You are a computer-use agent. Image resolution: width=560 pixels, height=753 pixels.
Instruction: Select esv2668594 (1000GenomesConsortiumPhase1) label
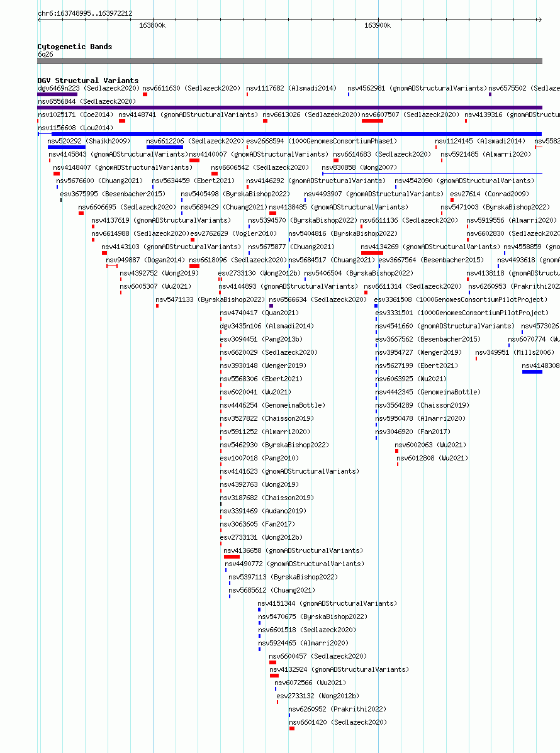pos(322,141)
